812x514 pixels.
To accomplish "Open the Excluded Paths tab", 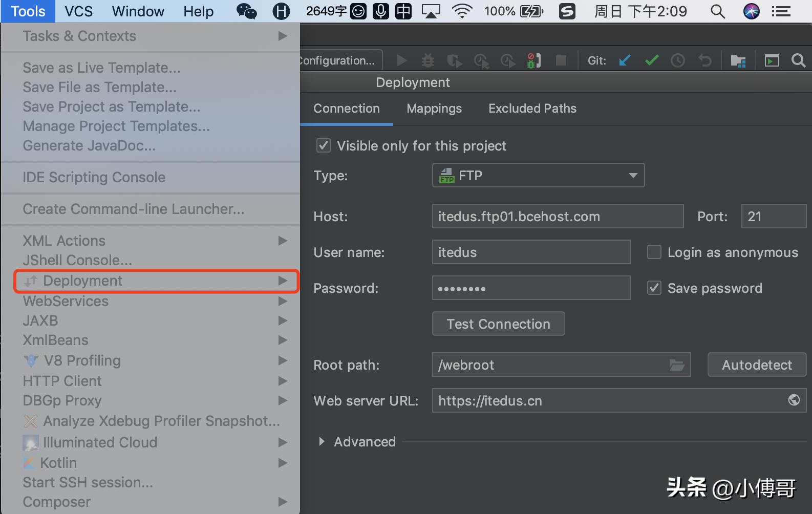I will tap(532, 109).
